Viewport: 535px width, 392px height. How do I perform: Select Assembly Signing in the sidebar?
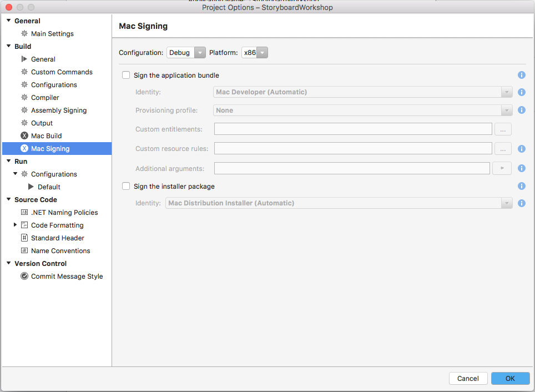[59, 110]
